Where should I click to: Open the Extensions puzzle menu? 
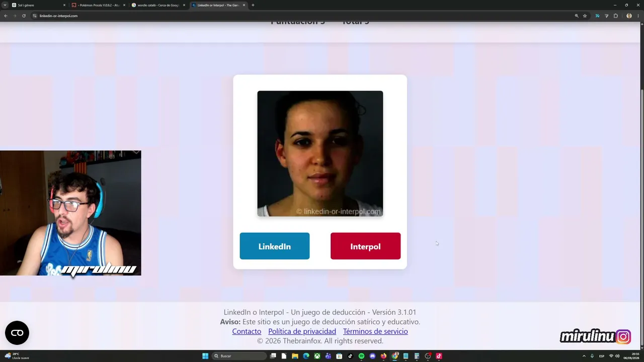[615, 16]
